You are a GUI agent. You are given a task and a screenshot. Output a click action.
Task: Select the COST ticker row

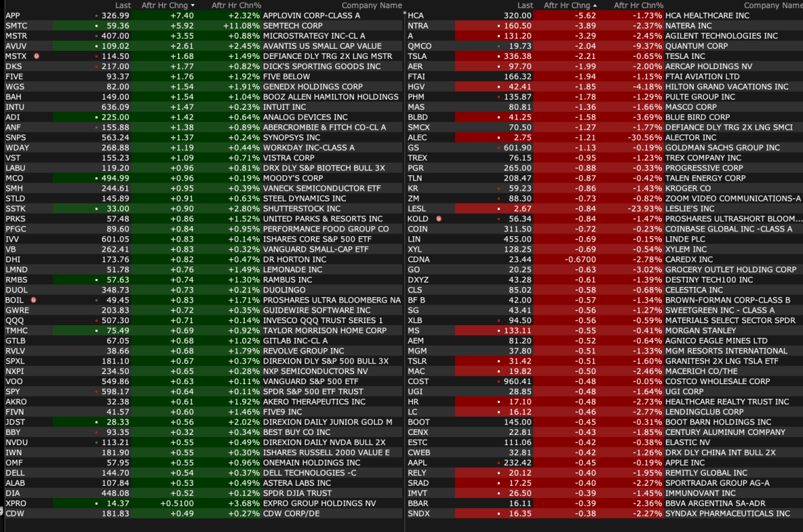click(x=418, y=381)
